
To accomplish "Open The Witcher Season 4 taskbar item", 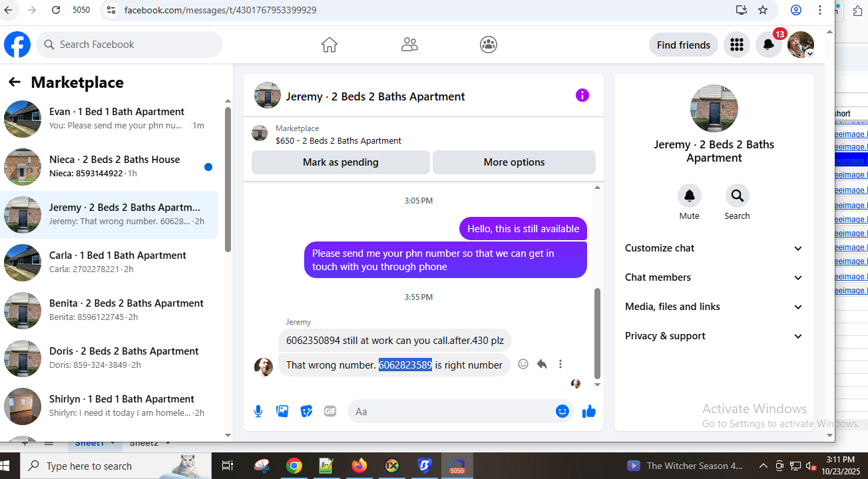I will click(686, 466).
